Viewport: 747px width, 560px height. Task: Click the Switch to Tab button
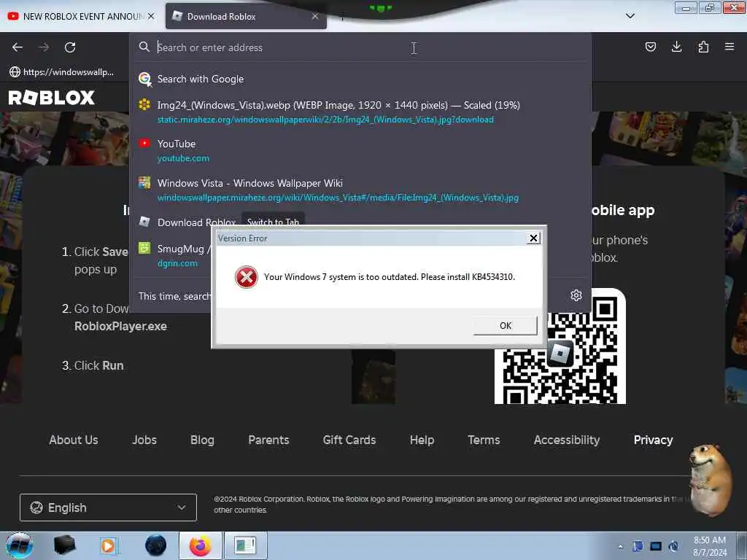273,222
